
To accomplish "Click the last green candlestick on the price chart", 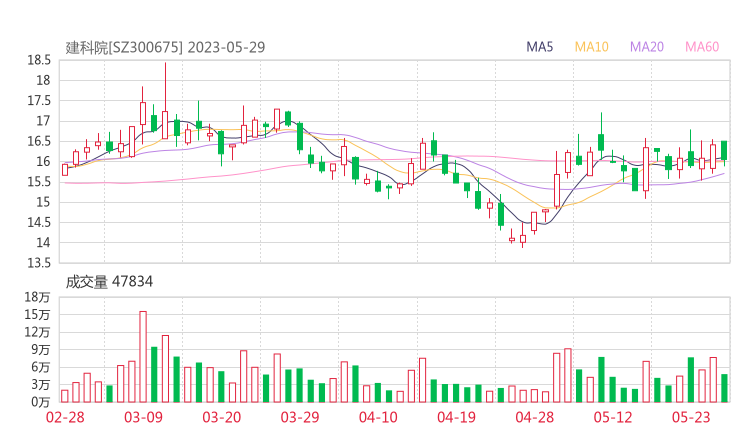I will (724, 150).
